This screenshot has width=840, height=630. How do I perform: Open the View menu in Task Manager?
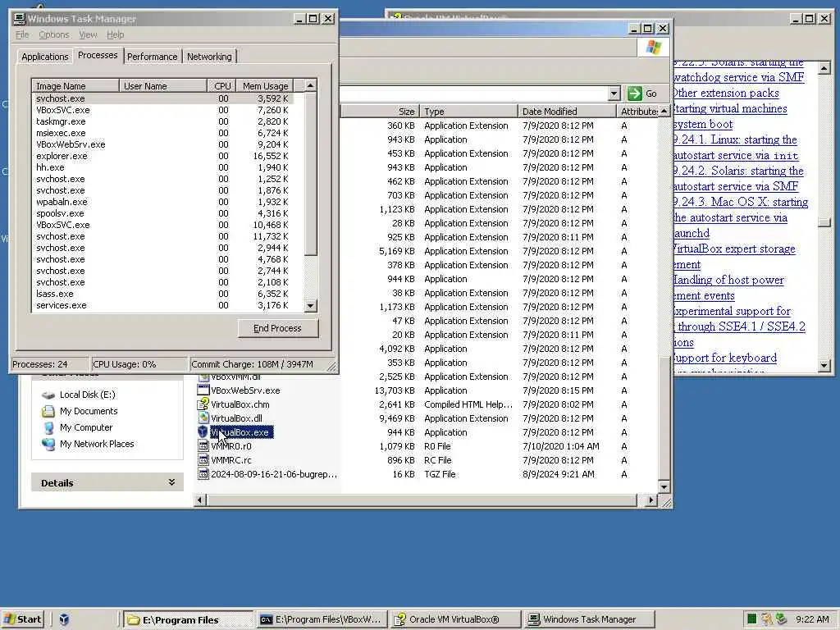click(88, 34)
